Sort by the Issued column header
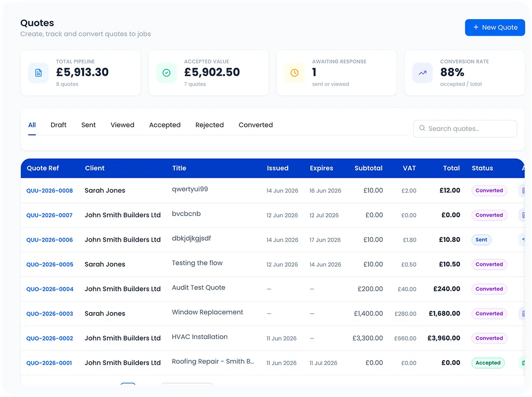 [278, 168]
